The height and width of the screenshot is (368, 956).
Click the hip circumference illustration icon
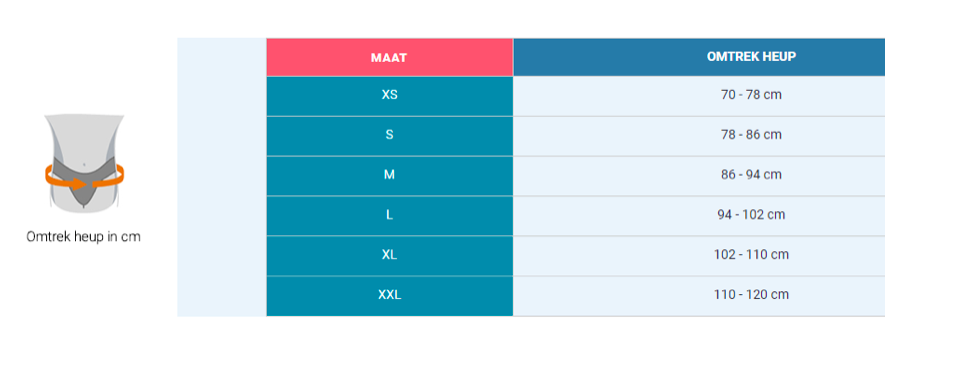[x=84, y=163]
